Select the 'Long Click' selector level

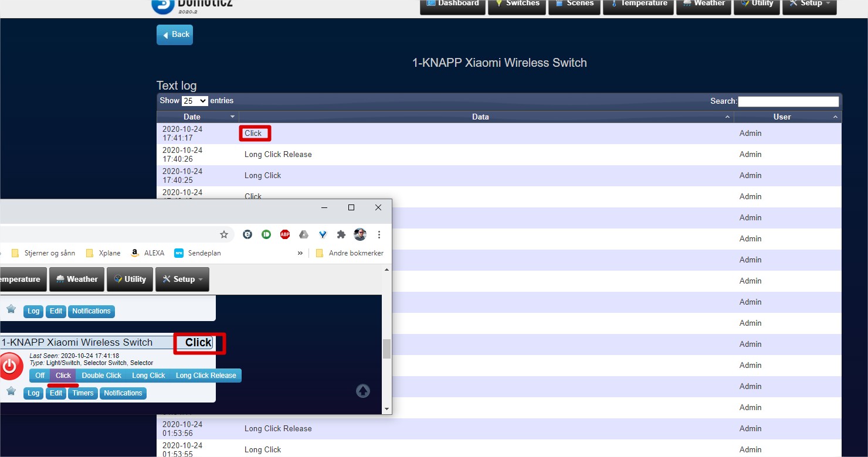(x=148, y=376)
